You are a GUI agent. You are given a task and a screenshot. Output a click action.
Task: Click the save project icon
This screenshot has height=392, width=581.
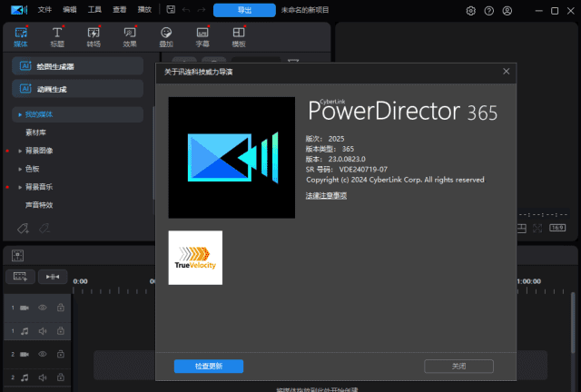pyautogui.click(x=171, y=10)
